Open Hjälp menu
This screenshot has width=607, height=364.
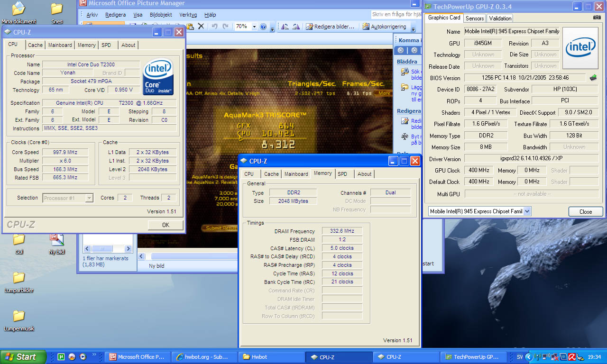(x=210, y=15)
